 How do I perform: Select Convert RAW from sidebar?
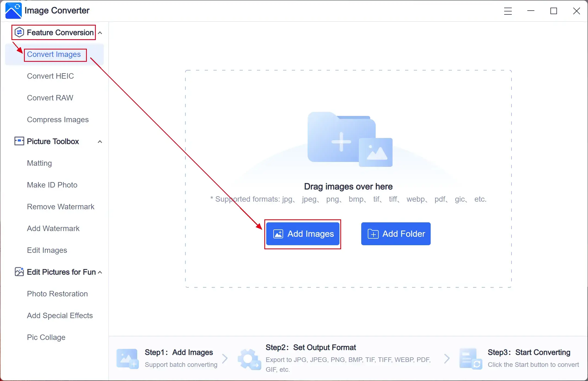[x=50, y=98]
